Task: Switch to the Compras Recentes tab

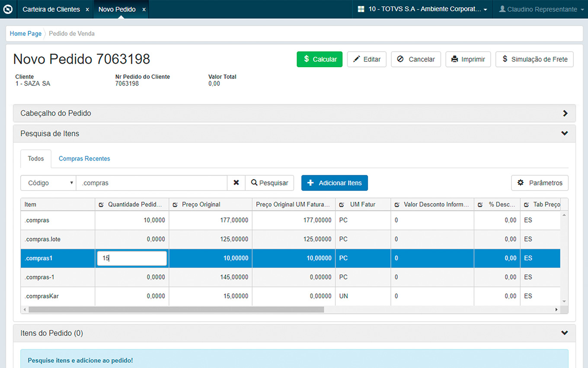Action: click(x=84, y=158)
